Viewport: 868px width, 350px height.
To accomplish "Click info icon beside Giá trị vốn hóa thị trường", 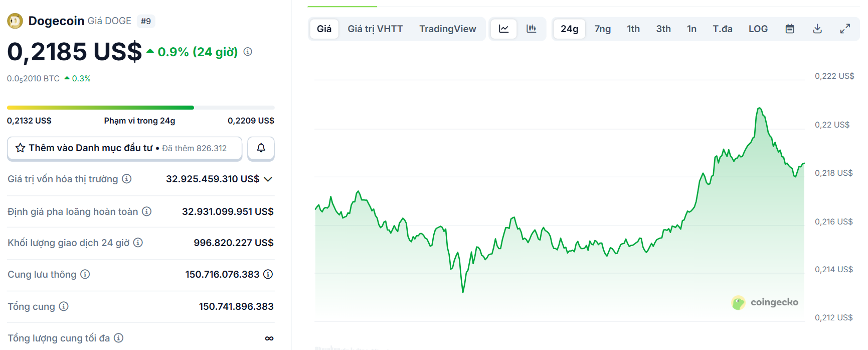I will [127, 179].
